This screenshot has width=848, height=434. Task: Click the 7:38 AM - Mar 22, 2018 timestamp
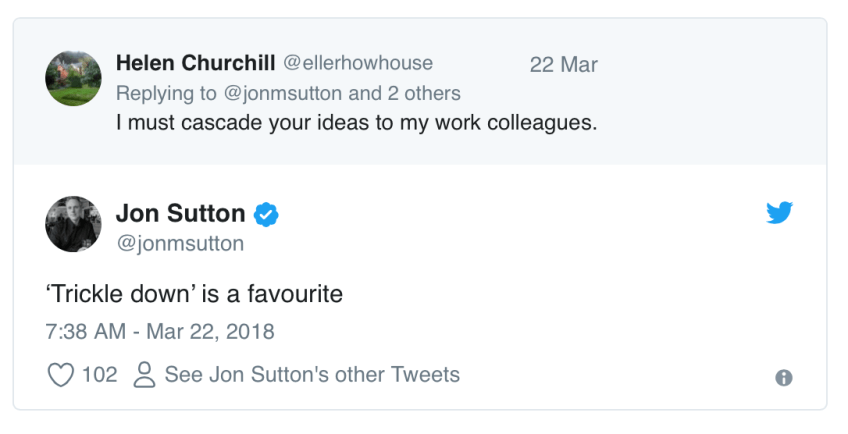click(160, 331)
